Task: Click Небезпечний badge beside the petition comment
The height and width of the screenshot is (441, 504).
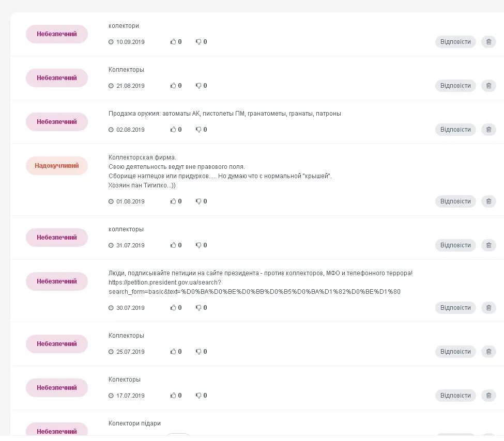Action: coord(57,281)
